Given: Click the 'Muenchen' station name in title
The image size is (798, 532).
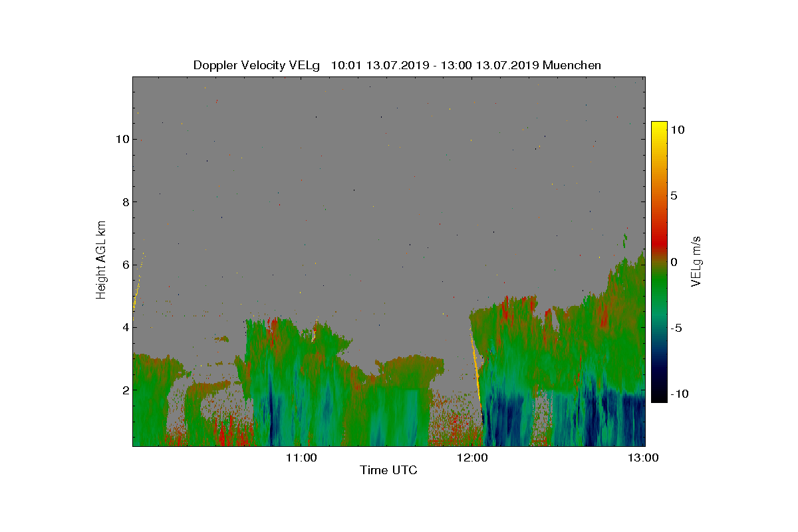Looking at the screenshot, I should (572, 65).
